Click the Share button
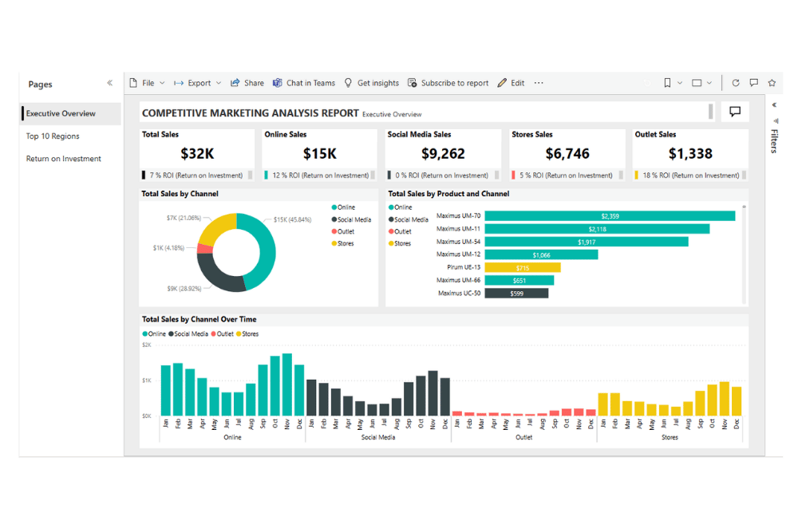Screen dimensions: 798x532 point(247,83)
